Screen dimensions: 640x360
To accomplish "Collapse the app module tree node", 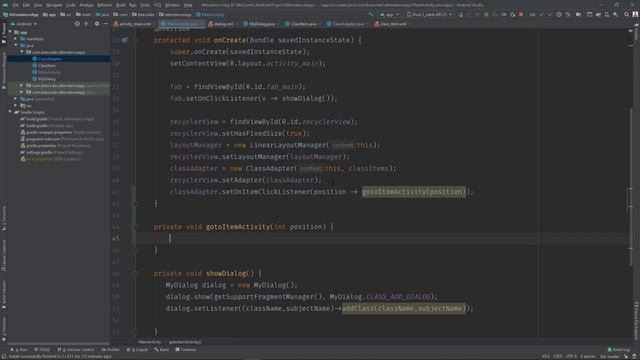I will pos(10,32).
